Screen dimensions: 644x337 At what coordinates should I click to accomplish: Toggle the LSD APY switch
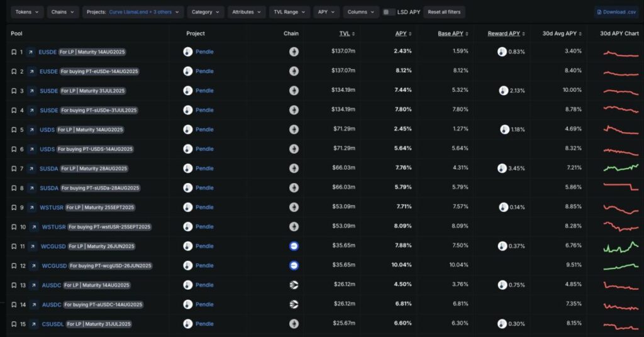[389, 12]
